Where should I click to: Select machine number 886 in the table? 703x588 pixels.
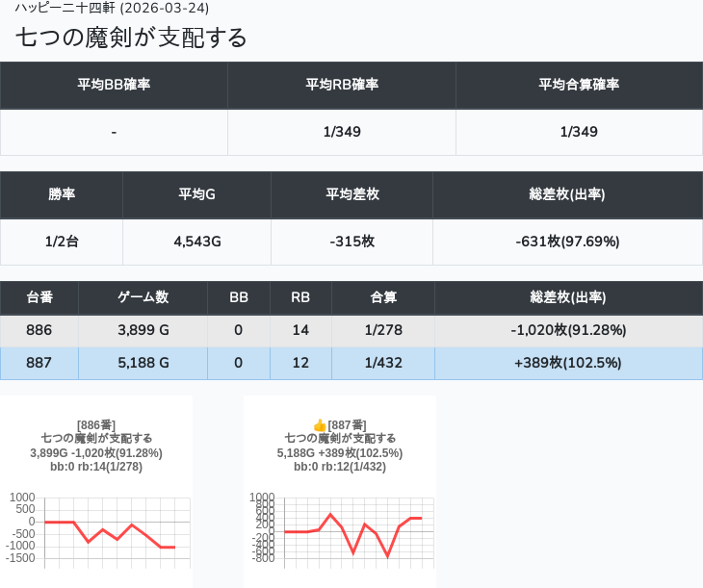[x=39, y=330]
